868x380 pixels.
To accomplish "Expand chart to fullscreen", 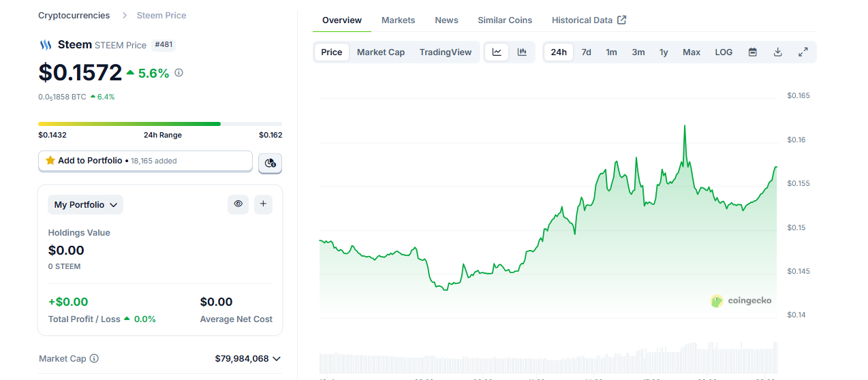I will [x=803, y=52].
